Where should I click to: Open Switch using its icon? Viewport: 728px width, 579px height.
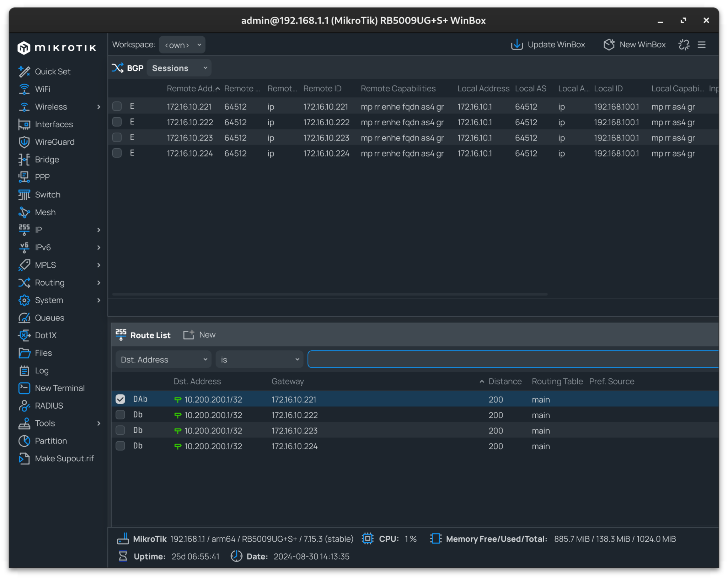coord(24,195)
